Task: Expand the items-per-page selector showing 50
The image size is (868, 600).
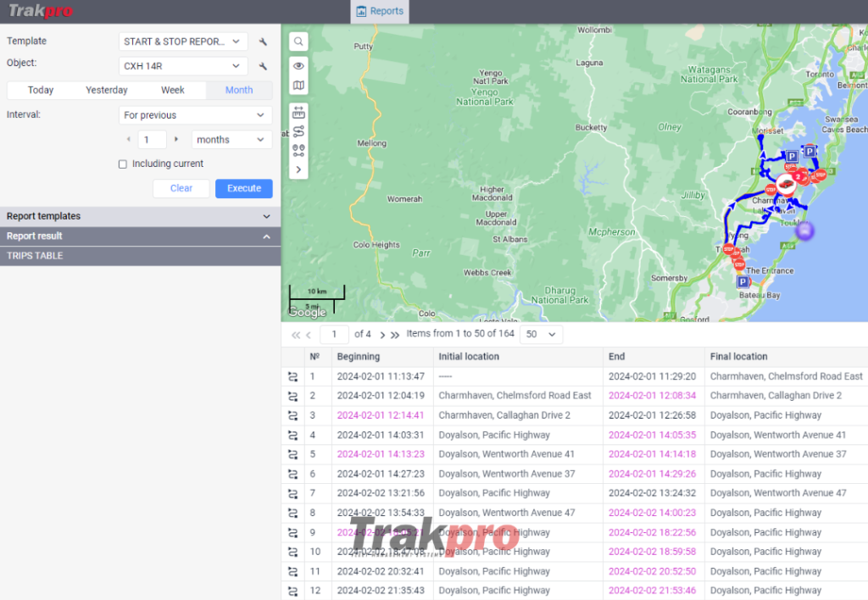Action: [x=541, y=334]
